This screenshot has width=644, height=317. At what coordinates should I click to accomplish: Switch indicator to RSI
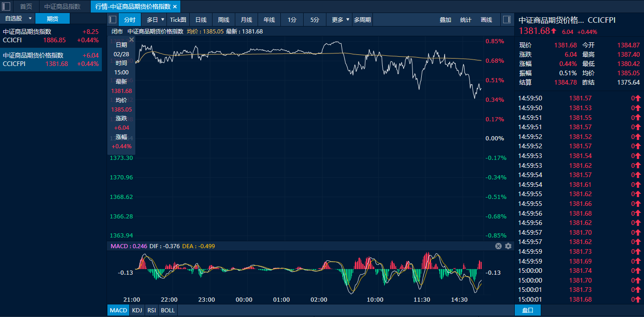point(152,310)
